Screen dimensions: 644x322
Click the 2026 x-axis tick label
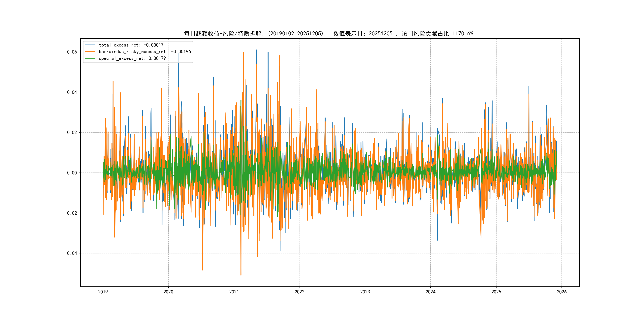coord(562,292)
